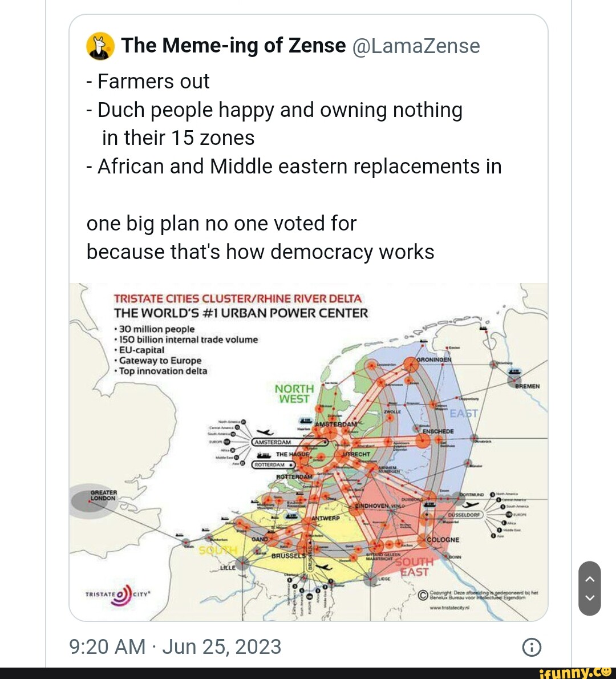Click the green NORTH WEST region label
This screenshot has height=679, width=616.
[294, 394]
